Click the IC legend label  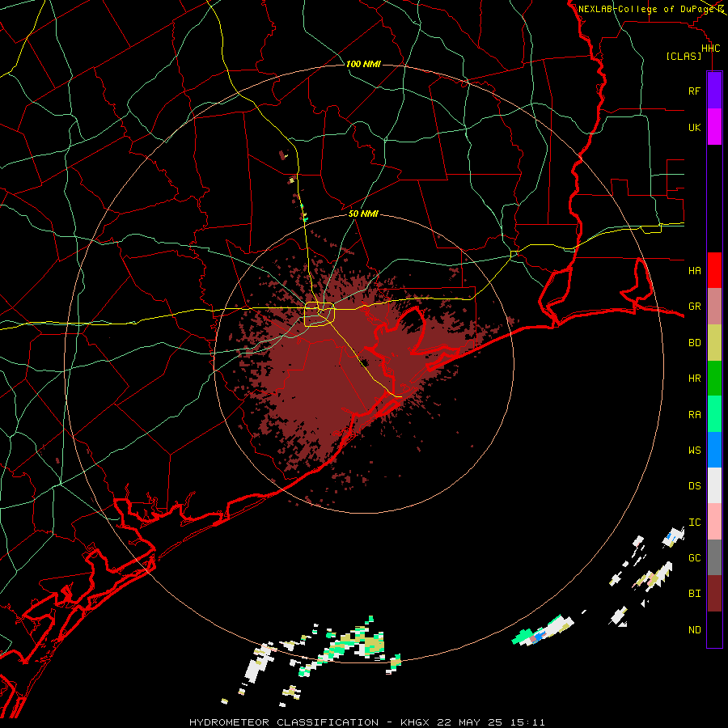pos(694,523)
